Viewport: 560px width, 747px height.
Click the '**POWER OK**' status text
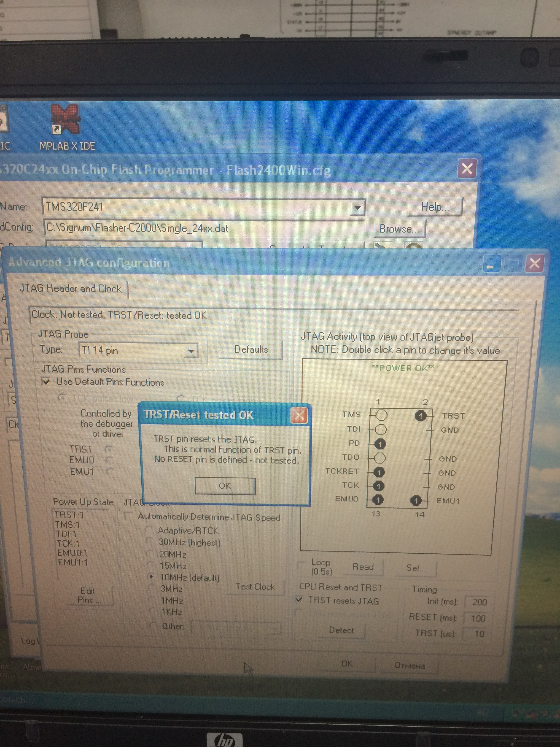403,368
